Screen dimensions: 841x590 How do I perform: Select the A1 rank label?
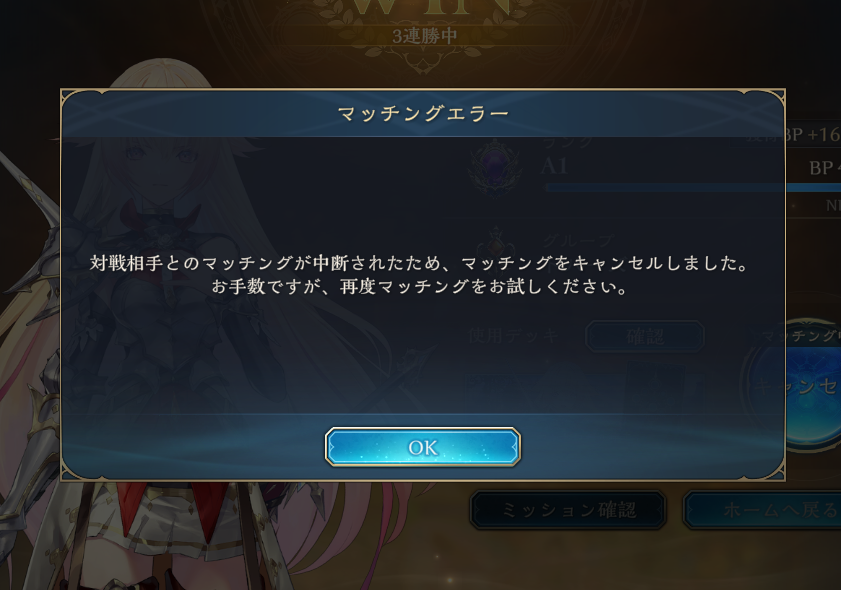pyautogui.click(x=554, y=166)
